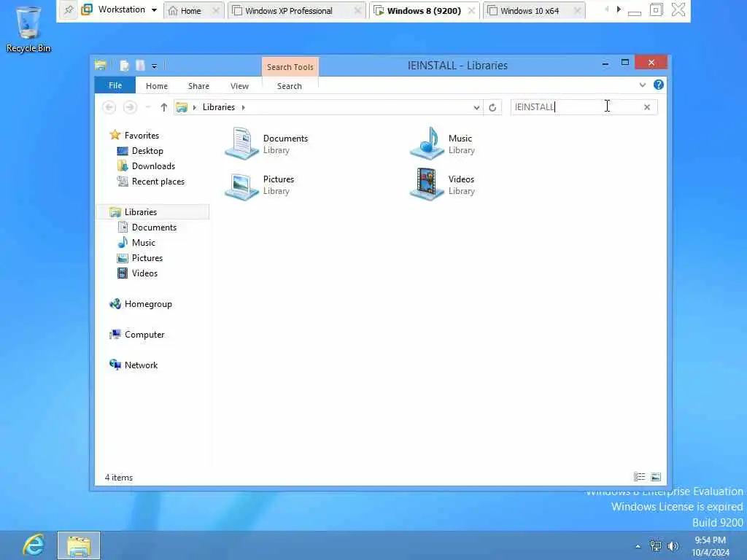Expand chevron after Libraries in address bar
The height and width of the screenshot is (560, 747).
[x=244, y=107]
